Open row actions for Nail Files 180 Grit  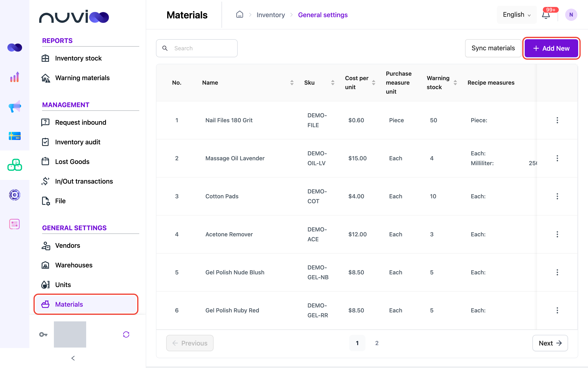tap(557, 120)
